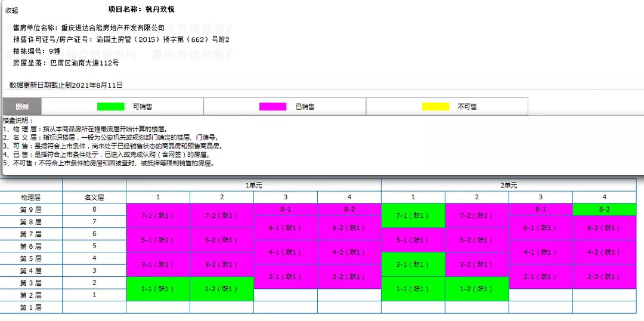Open available green unit 7-1 in 2单元

coord(413,215)
